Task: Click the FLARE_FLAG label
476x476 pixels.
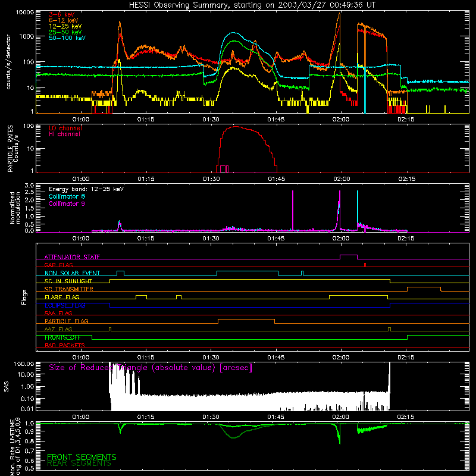Action: pos(62,297)
